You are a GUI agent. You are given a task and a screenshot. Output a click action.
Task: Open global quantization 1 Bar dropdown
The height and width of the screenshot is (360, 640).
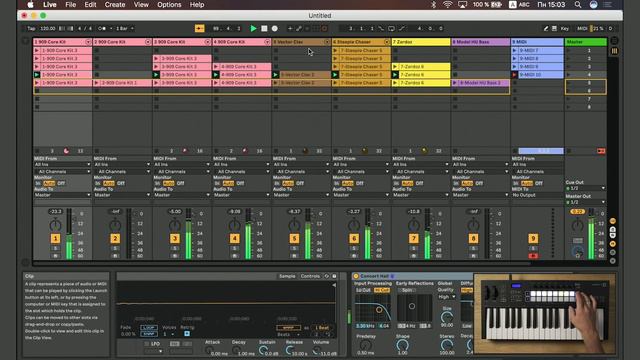click(x=125, y=29)
